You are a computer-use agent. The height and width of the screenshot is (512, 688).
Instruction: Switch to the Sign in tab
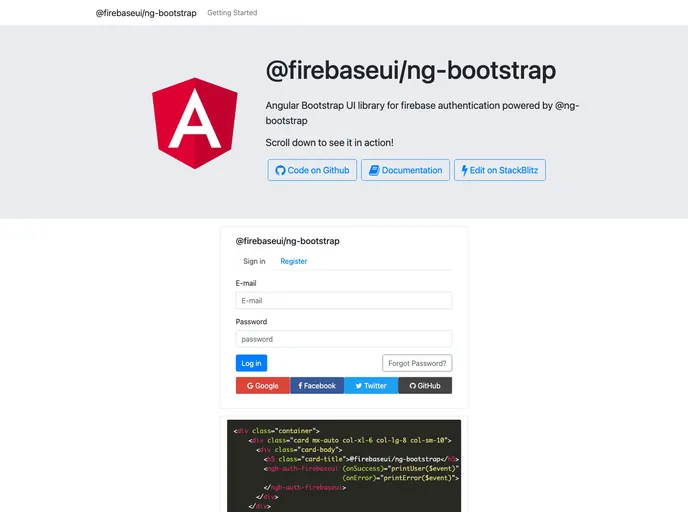(254, 261)
